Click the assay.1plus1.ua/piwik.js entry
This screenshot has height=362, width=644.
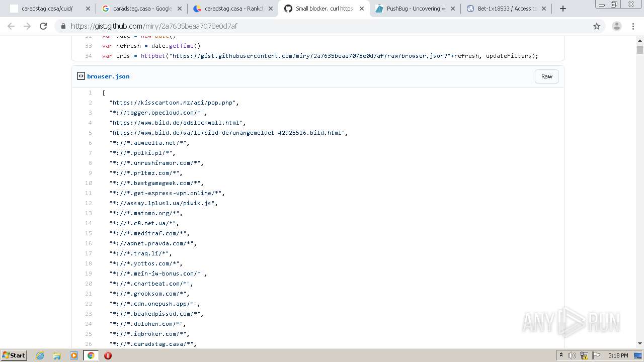[x=164, y=203]
